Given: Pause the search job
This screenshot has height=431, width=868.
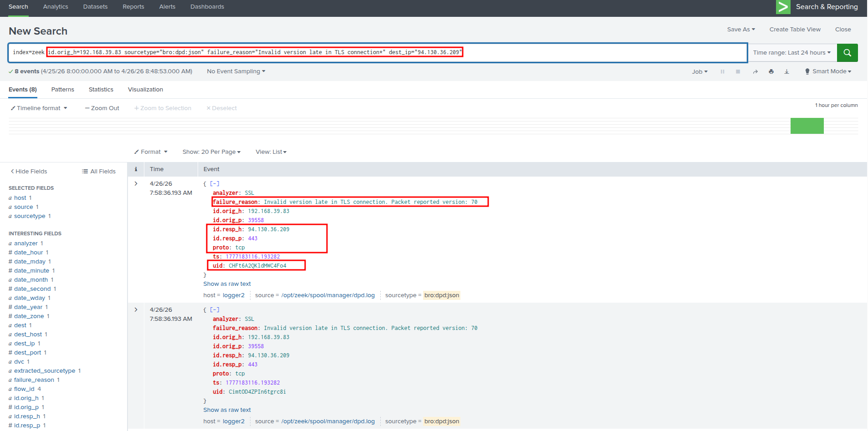Looking at the screenshot, I should tap(722, 71).
